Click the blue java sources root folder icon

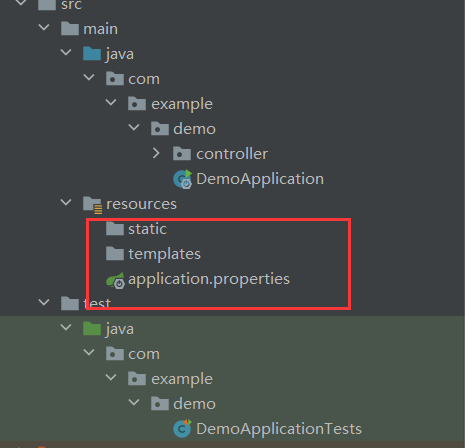tap(92, 54)
